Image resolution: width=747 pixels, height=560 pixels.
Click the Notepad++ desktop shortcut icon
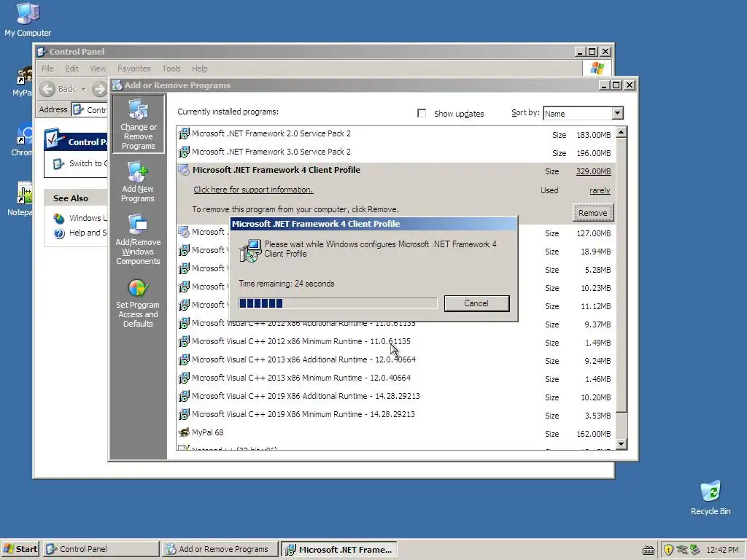click(x=24, y=192)
